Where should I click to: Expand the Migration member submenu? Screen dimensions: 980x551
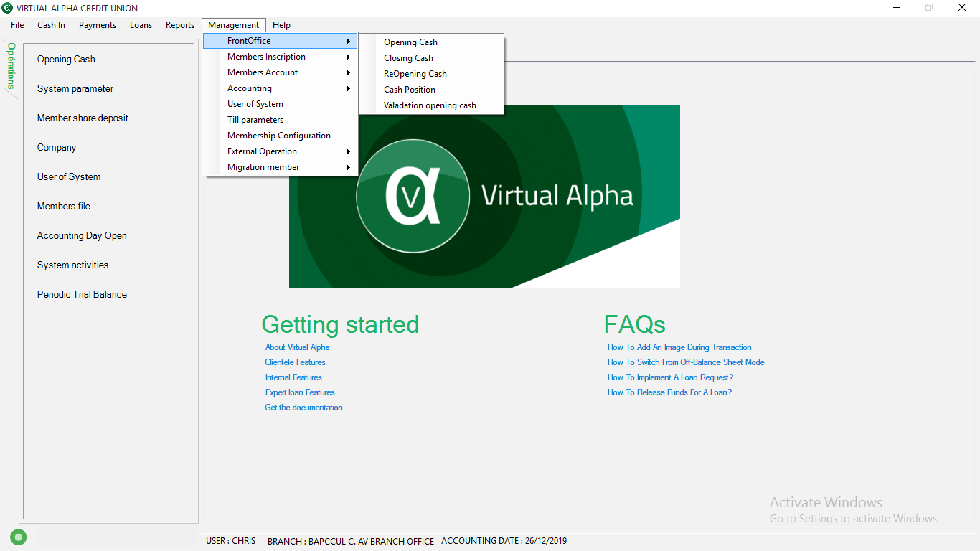click(x=281, y=167)
